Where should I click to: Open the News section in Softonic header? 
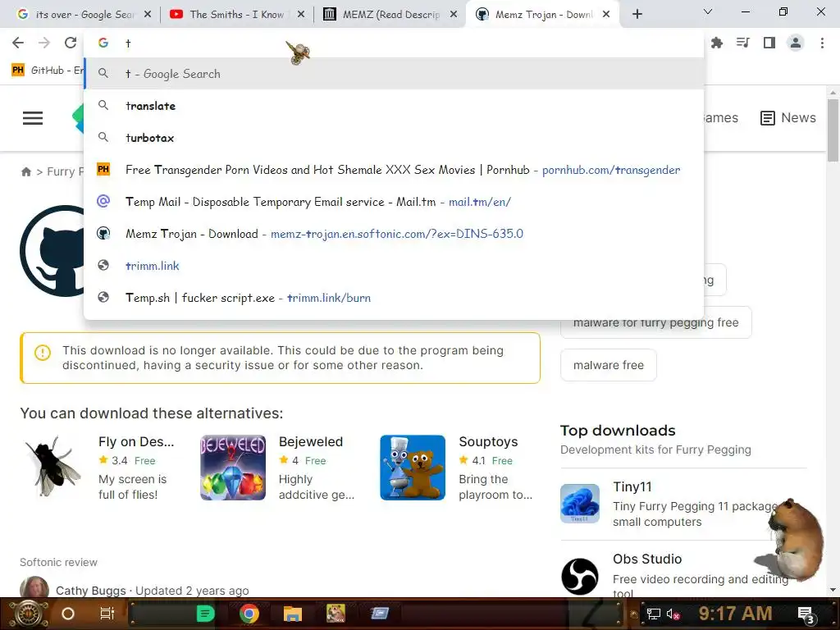coord(788,118)
